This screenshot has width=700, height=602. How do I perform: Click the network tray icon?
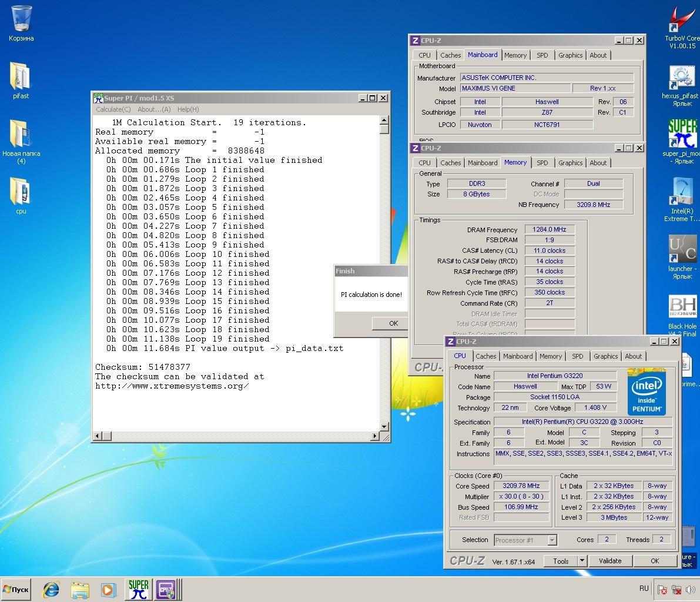(x=676, y=590)
